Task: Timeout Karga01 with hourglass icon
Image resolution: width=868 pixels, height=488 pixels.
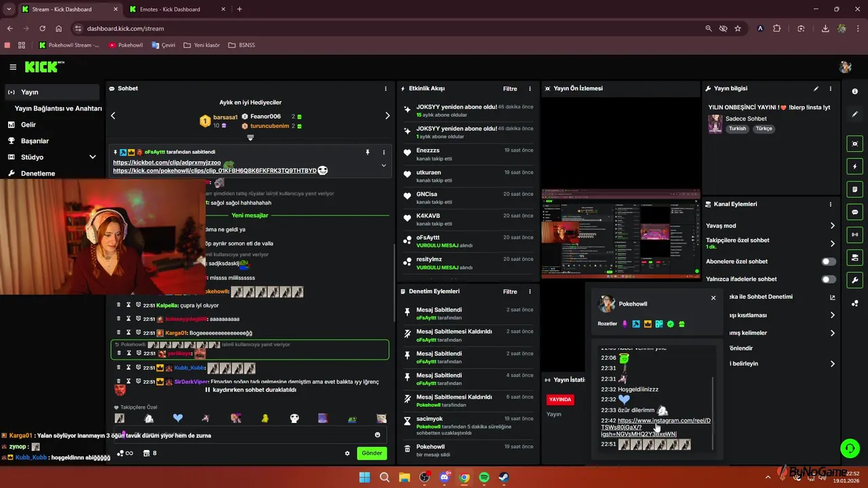Action: pyautogui.click(x=128, y=333)
